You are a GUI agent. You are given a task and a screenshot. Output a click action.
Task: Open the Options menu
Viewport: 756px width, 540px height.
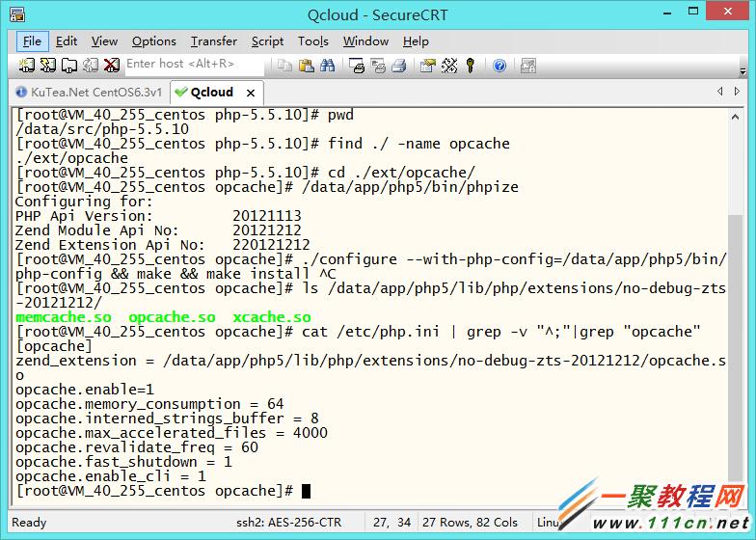point(154,41)
